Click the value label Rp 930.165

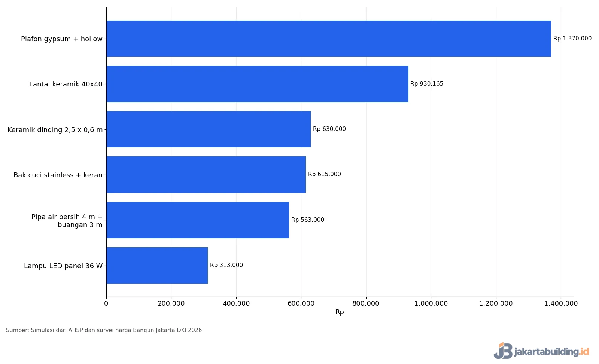tap(427, 84)
